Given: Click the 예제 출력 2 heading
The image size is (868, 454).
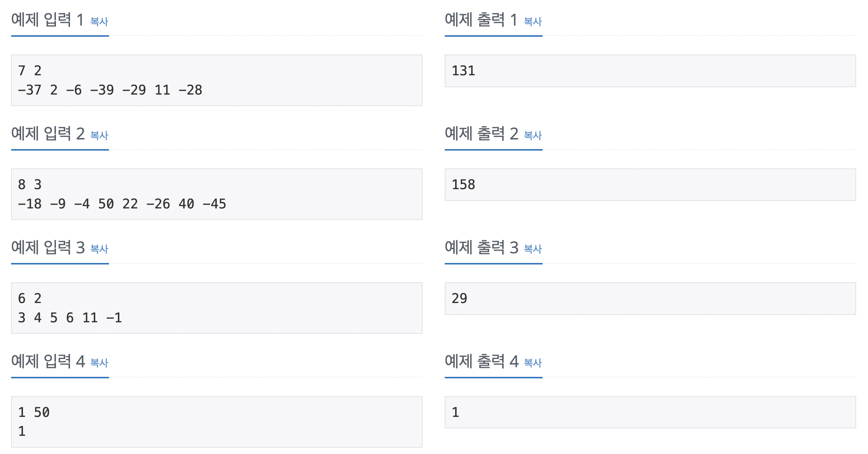Looking at the screenshot, I should (481, 134).
